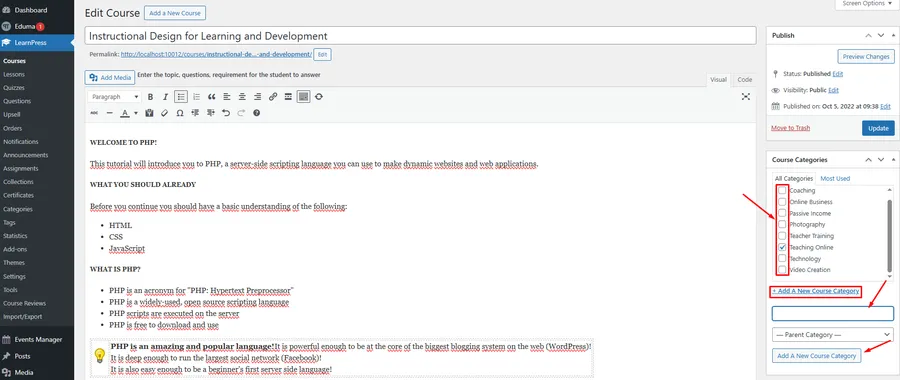Check the Coaching category
The width and height of the screenshot is (900, 380).
point(782,191)
